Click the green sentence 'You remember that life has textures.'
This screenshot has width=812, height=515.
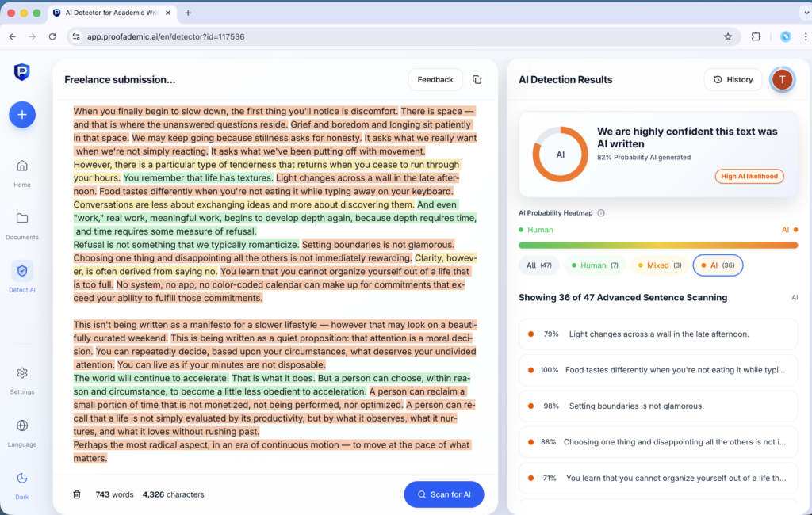pos(197,178)
